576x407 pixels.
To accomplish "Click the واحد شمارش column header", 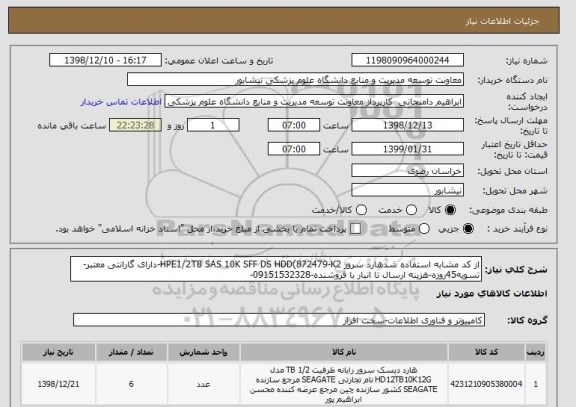I will coord(204,352).
